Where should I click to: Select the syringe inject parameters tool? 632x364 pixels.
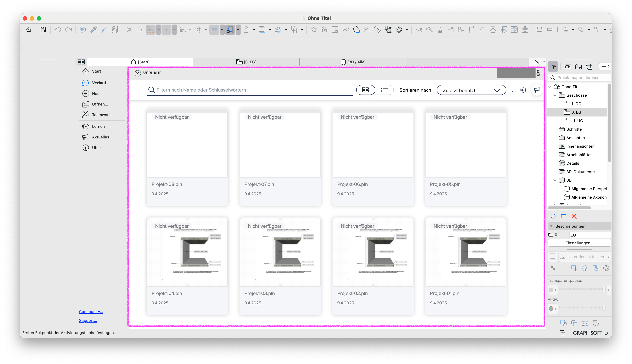click(104, 30)
